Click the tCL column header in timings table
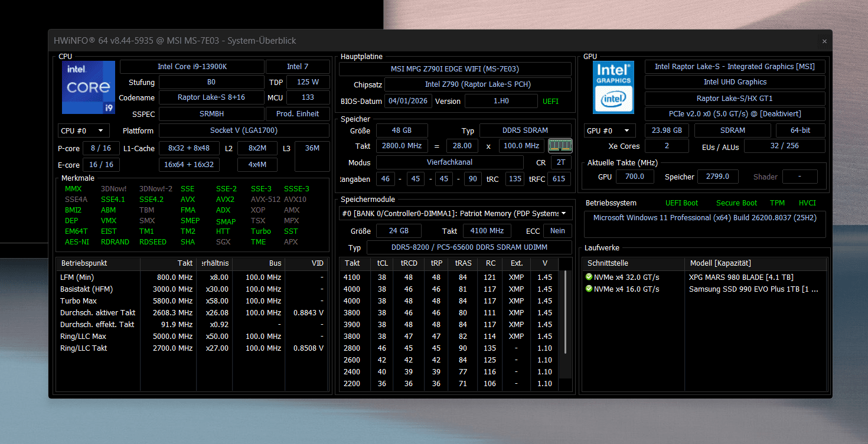 coord(382,263)
